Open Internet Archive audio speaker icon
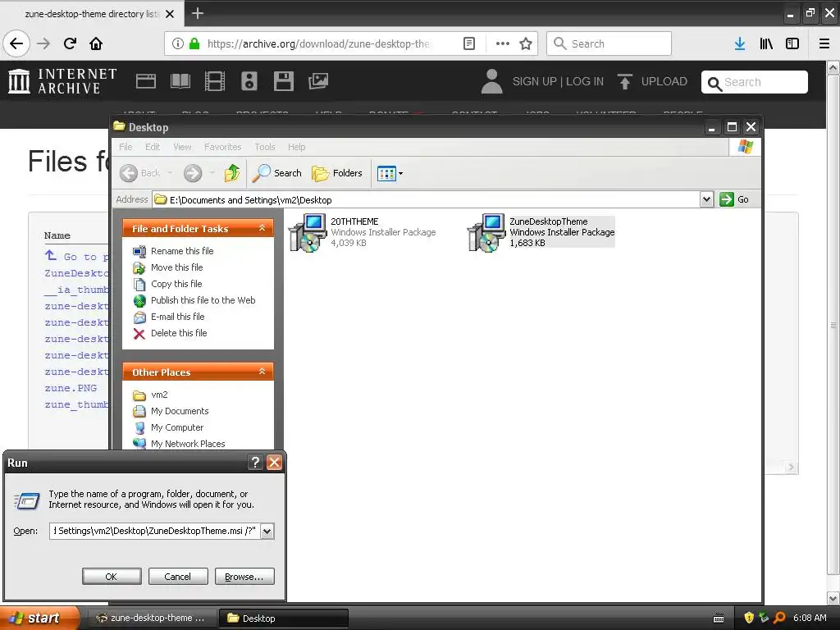This screenshot has width=840, height=630. tap(249, 81)
